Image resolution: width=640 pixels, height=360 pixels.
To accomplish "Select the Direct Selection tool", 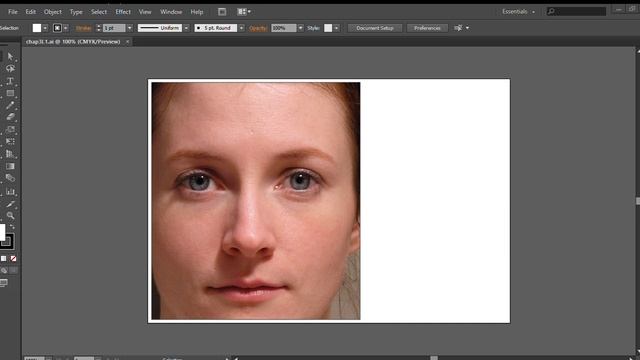I will [10, 56].
